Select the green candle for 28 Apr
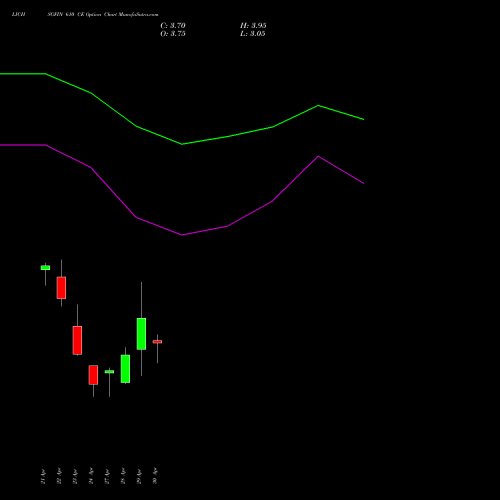Image resolution: width=500 pixels, height=500 pixels. [x=125, y=369]
